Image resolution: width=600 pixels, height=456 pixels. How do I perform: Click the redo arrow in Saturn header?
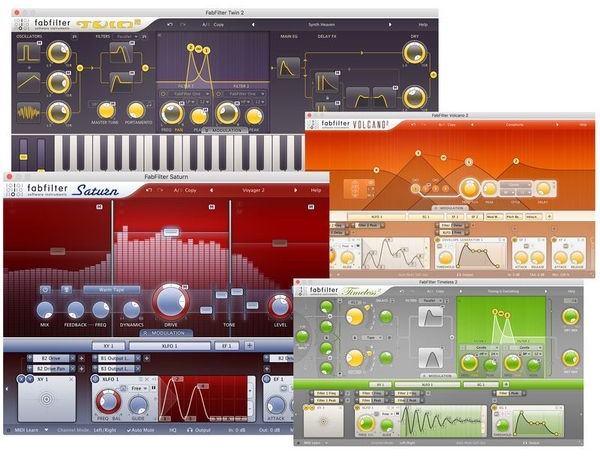click(x=160, y=190)
